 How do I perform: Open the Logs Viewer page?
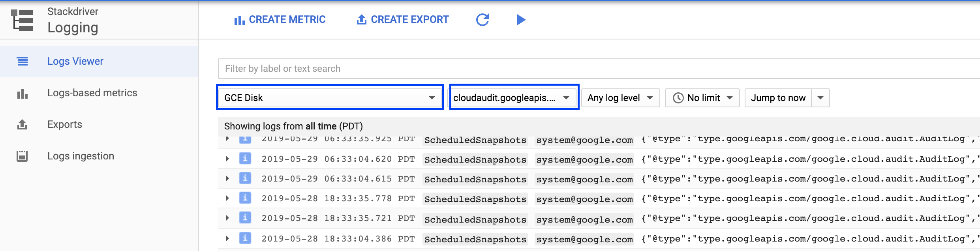click(x=99, y=61)
